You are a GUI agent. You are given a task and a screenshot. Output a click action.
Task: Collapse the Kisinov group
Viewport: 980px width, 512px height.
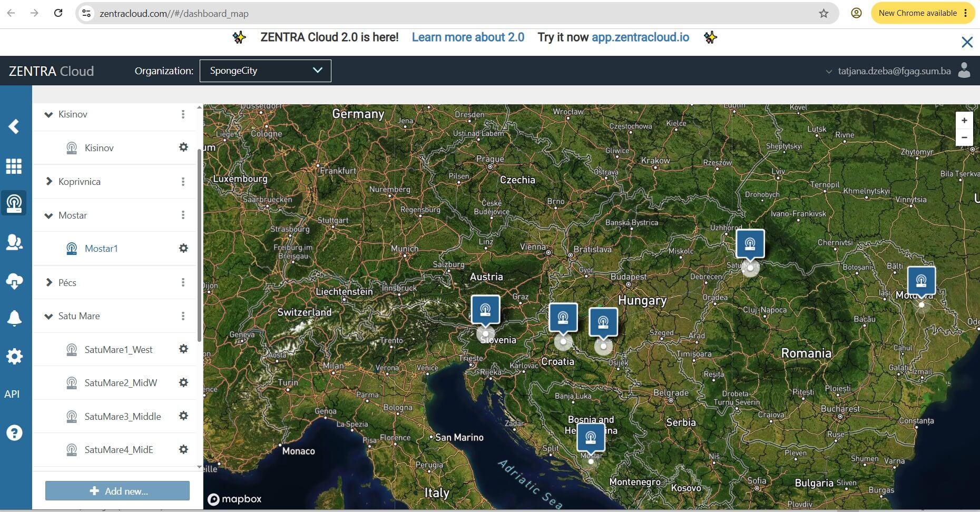(x=48, y=114)
